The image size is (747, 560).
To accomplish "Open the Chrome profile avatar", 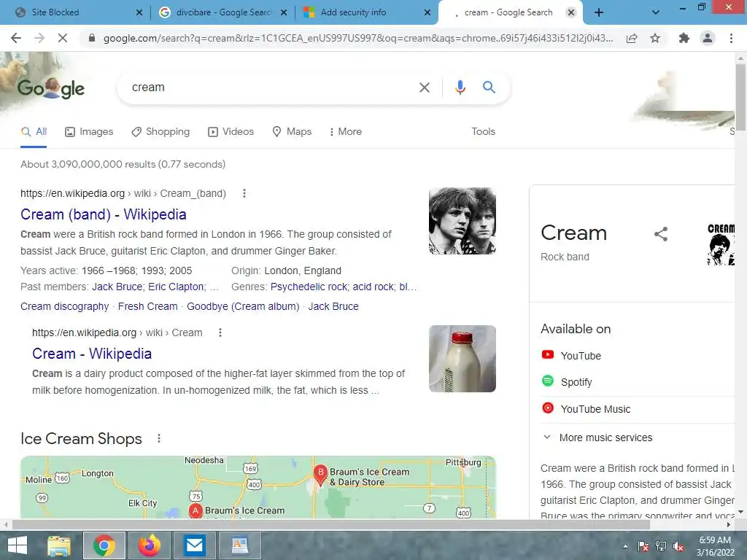I will (x=708, y=38).
